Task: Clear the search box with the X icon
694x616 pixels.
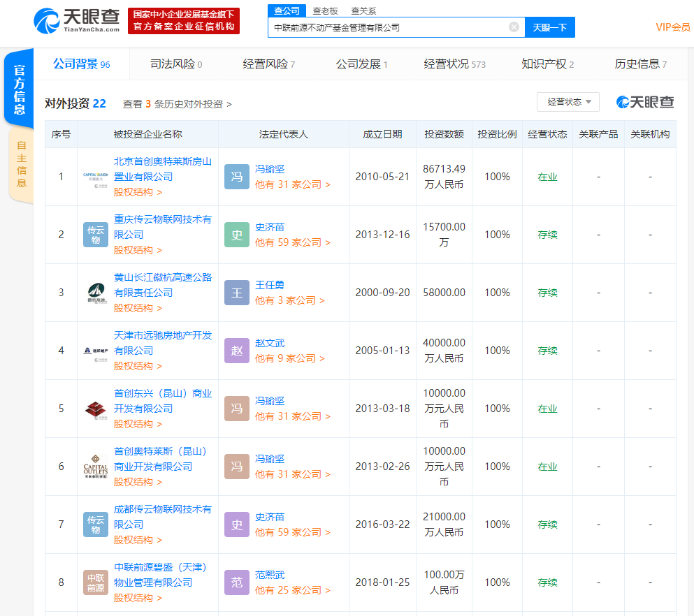Action: point(514,27)
